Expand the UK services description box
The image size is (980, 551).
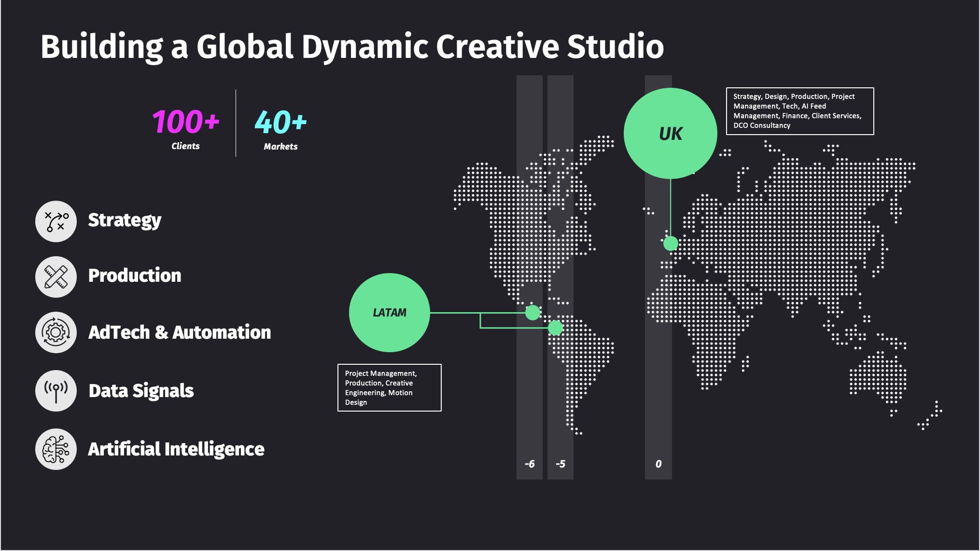[800, 111]
